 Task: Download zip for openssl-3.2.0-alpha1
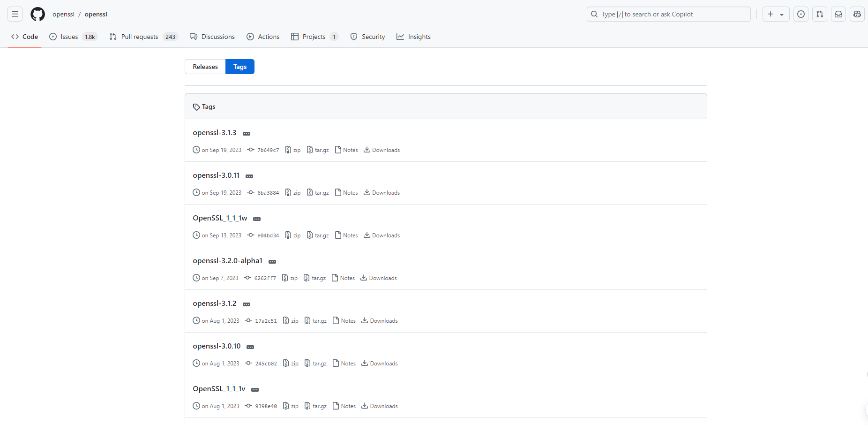click(x=290, y=278)
